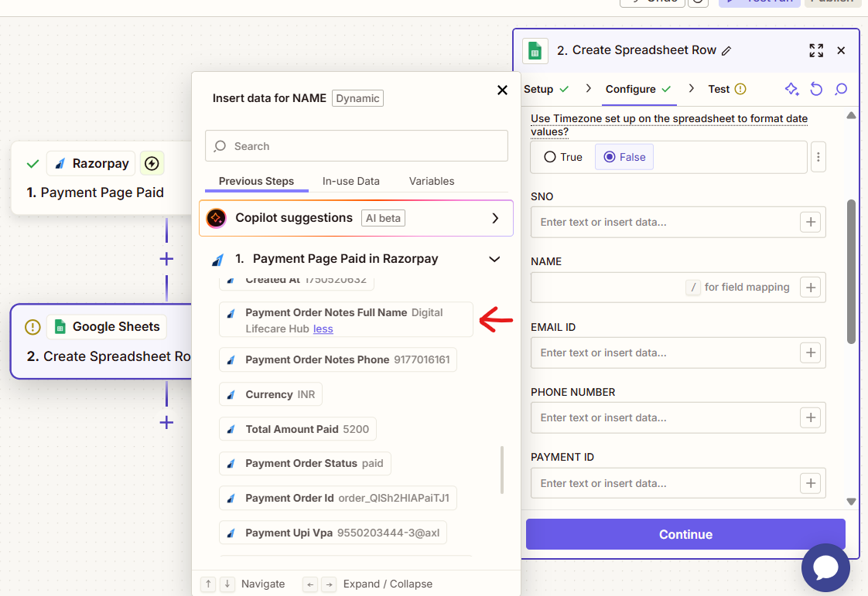Switch to In-use Data tab
The width and height of the screenshot is (868, 596).
(350, 181)
